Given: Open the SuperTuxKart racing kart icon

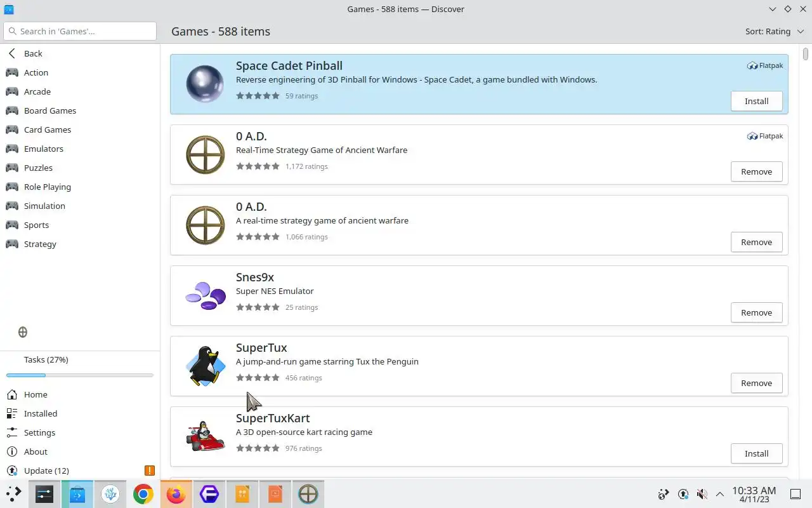Looking at the screenshot, I should coord(205,436).
